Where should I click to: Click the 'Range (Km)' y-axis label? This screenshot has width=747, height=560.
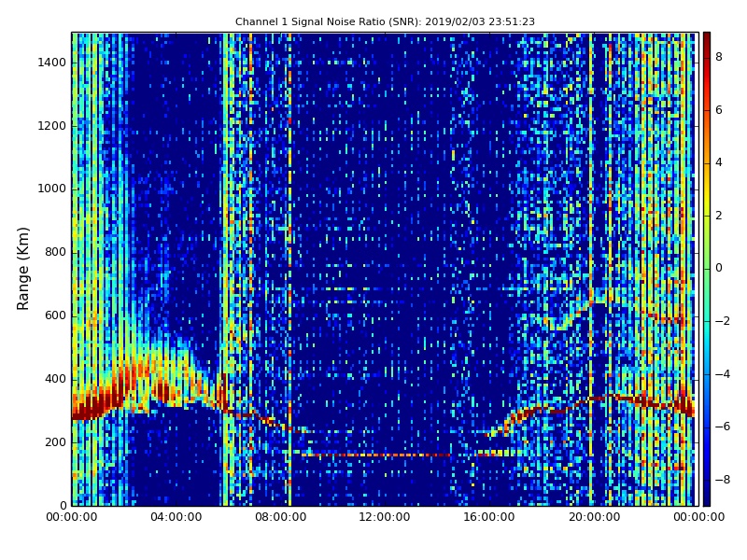[x=22, y=269]
